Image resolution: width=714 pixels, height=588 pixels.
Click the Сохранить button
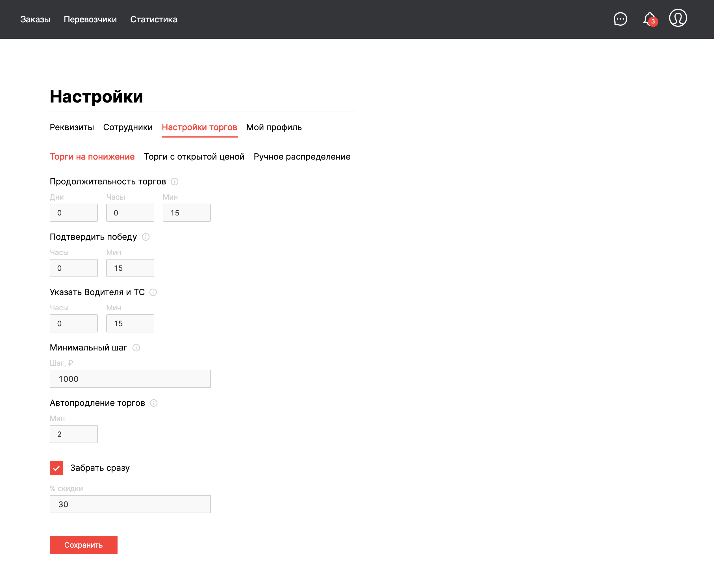tap(83, 545)
